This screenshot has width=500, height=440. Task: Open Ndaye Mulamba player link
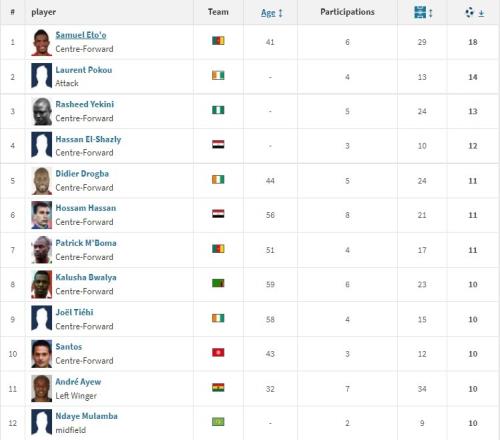(x=87, y=416)
